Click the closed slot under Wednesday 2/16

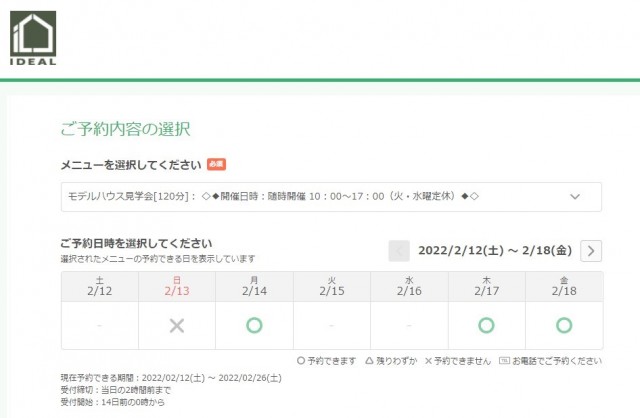pyautogui.click(x=409, y=325)
